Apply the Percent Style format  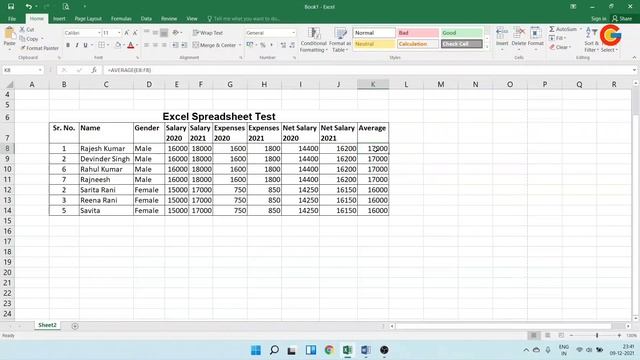click(x=263, y=45)
